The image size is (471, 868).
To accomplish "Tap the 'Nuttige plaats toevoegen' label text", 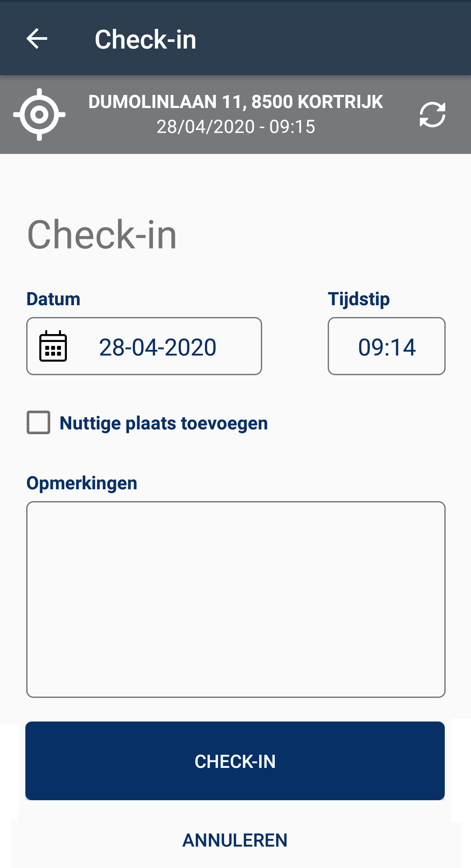I will pyautogui.click(x=163, y=423).
